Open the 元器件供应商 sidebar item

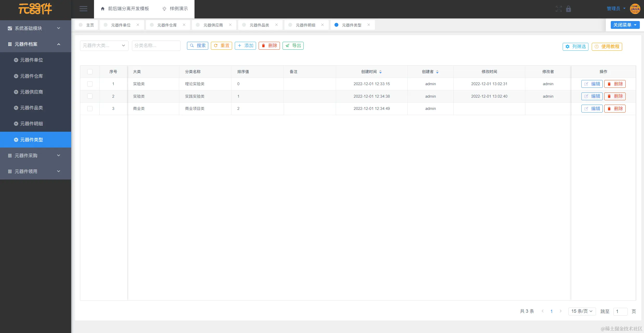(31, 92)
